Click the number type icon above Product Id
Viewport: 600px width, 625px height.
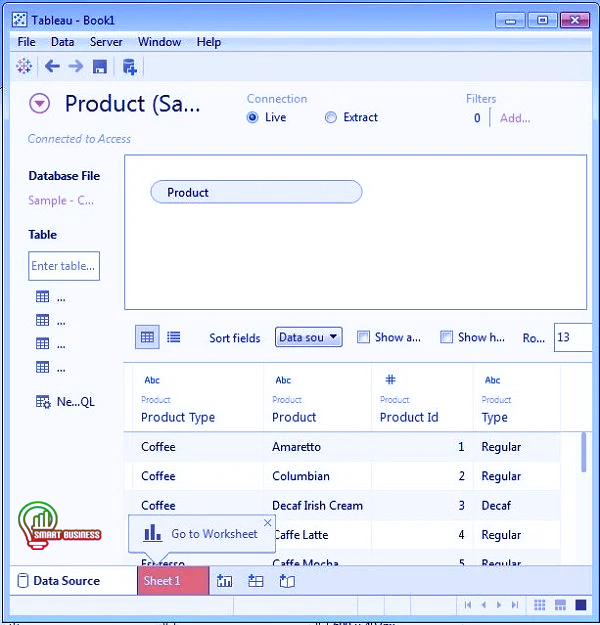point(390,379)
